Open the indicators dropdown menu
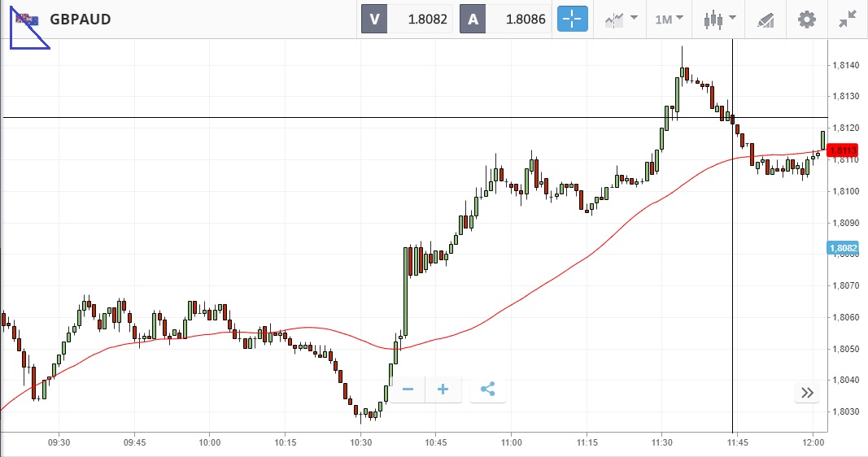Screen dimensions: 868x457 coord(619,19)
